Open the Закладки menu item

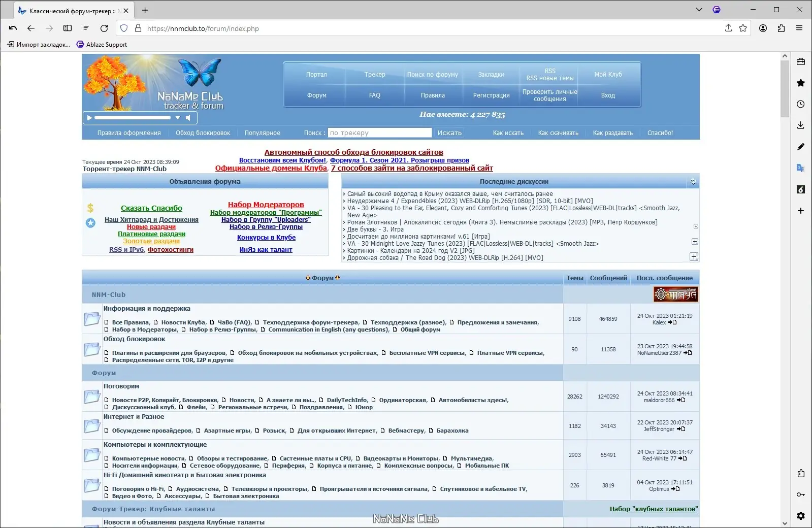point(491,75)
